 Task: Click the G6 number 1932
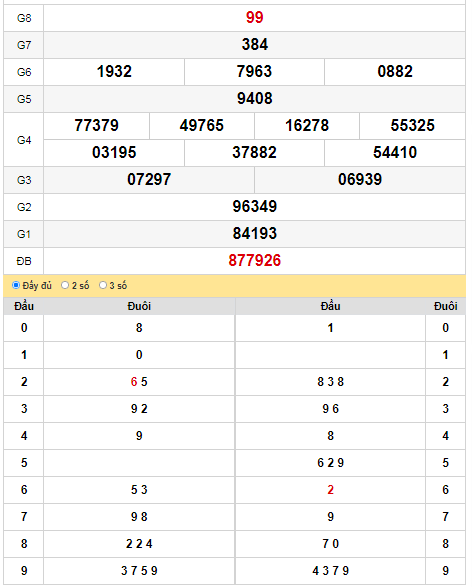(x=114, y=72)
